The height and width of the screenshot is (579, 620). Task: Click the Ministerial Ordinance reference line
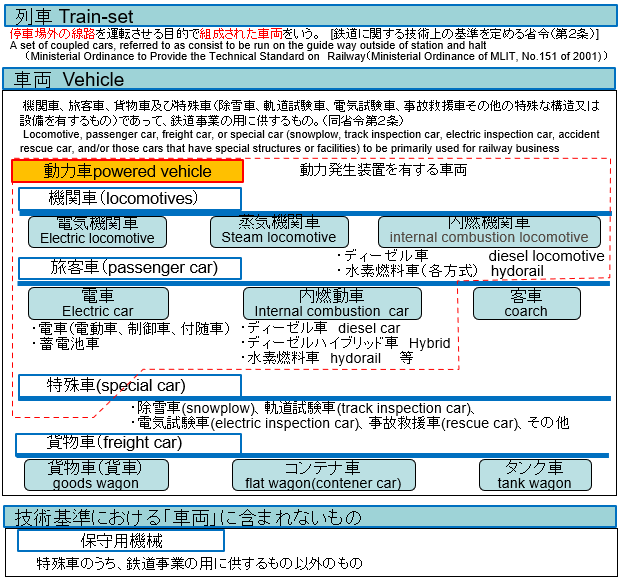[x=315, y=56]
